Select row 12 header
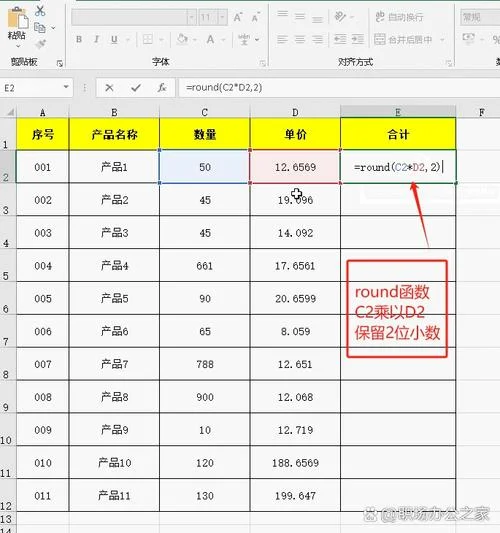 7,495
